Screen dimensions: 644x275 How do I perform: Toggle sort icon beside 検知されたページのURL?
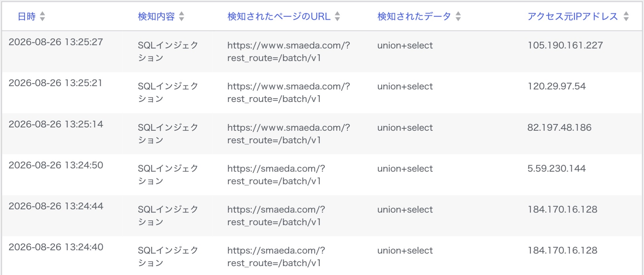coord(337,16)
